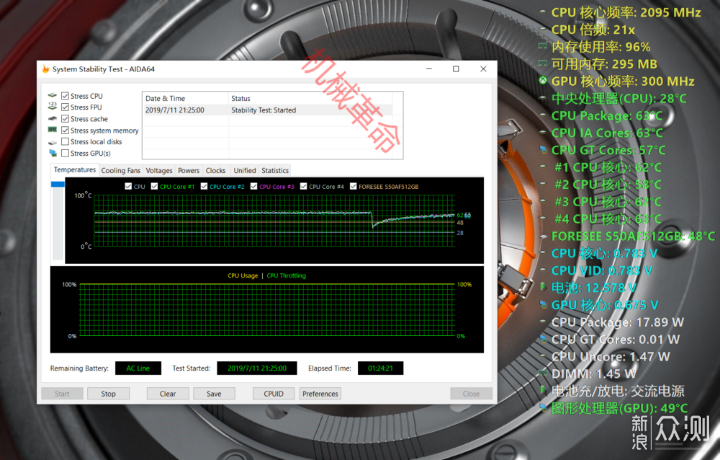Toggle CPU Core #4 graph checkbox

click(x=303, y=186)
